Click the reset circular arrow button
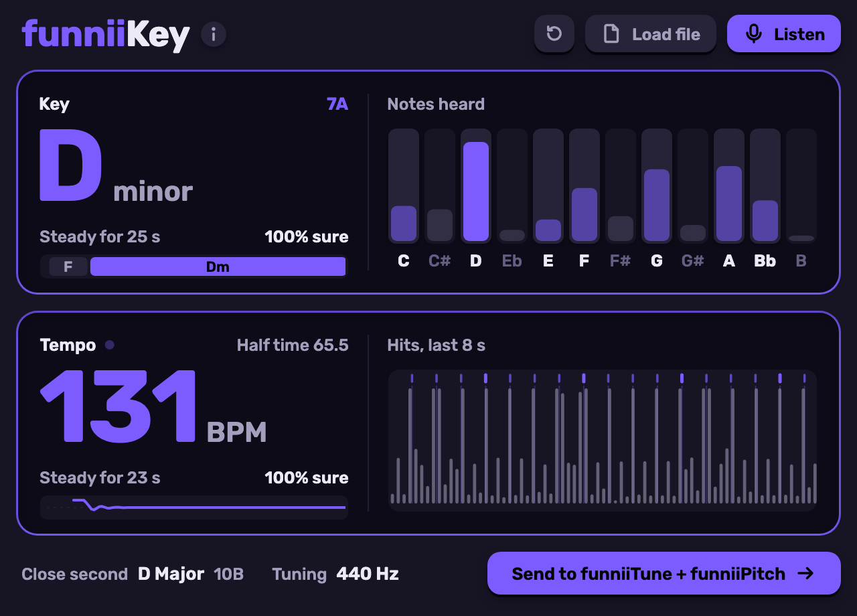The width and height of the screenshot is (857, 616). pyautogui.click(x=554, y=33)
